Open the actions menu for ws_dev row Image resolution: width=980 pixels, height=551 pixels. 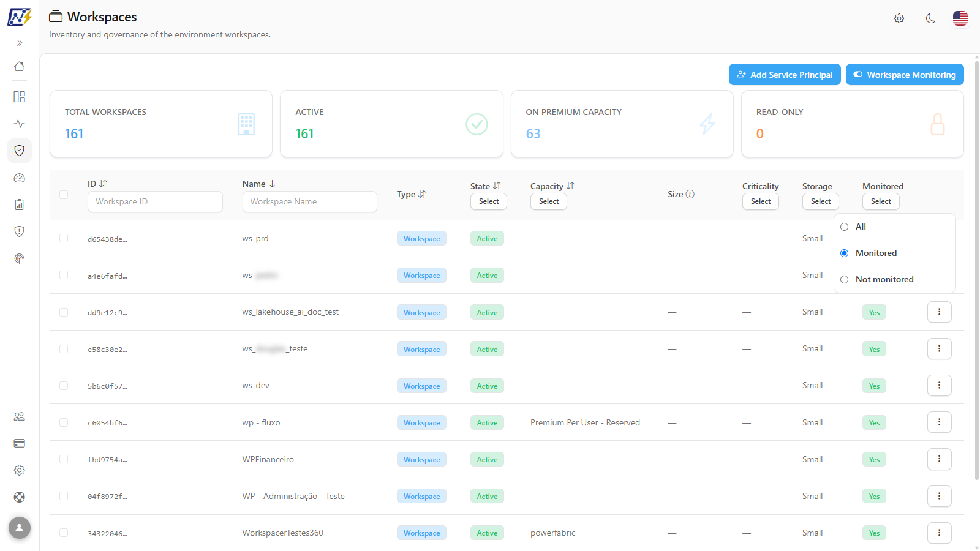[940, 386]
